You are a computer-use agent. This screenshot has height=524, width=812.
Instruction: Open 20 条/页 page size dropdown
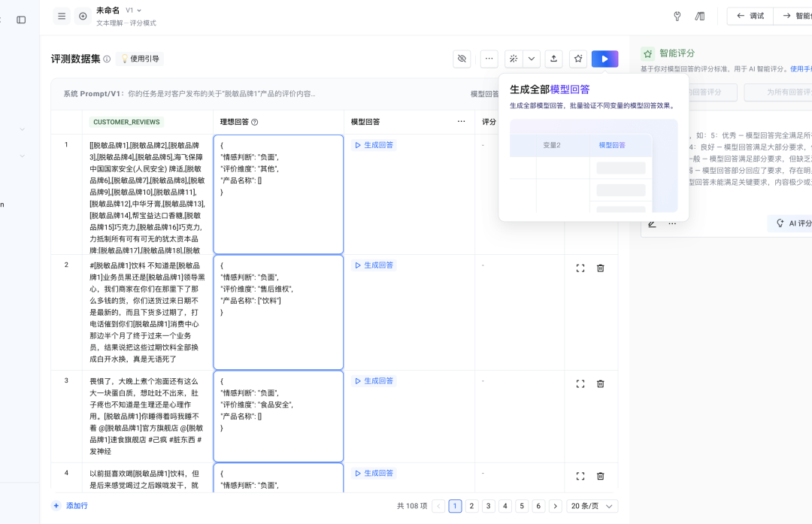click(x=592, y=506)
